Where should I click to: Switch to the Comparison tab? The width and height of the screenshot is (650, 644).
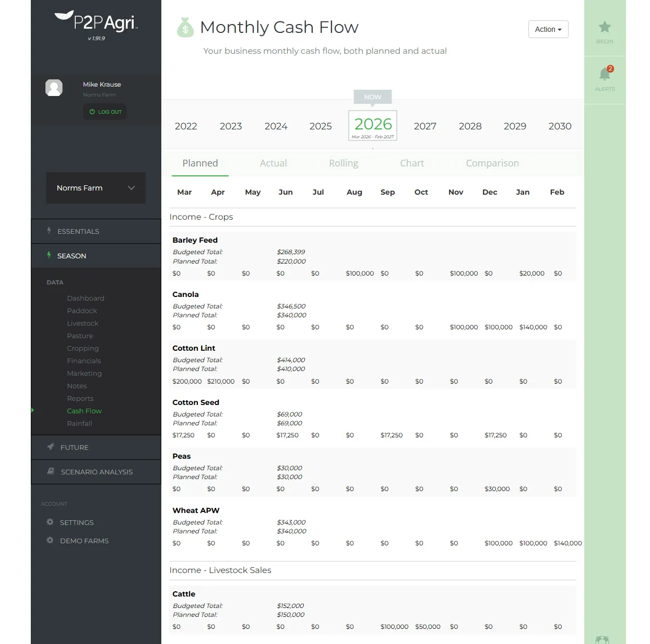click(x=492, y=163)
